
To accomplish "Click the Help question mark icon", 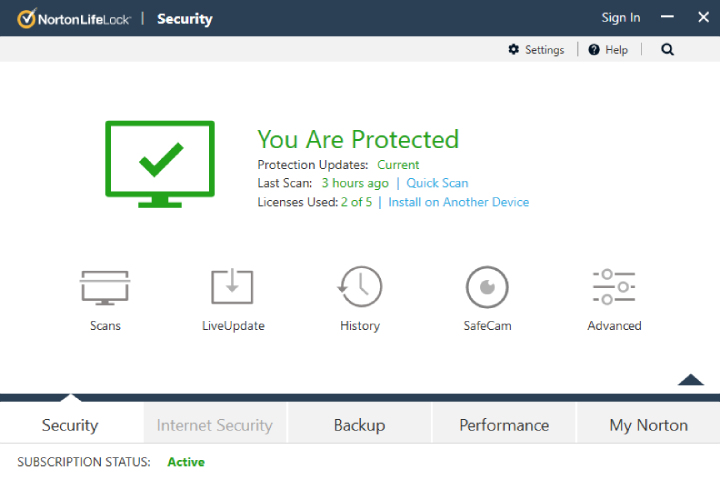I will click(594, 50).
